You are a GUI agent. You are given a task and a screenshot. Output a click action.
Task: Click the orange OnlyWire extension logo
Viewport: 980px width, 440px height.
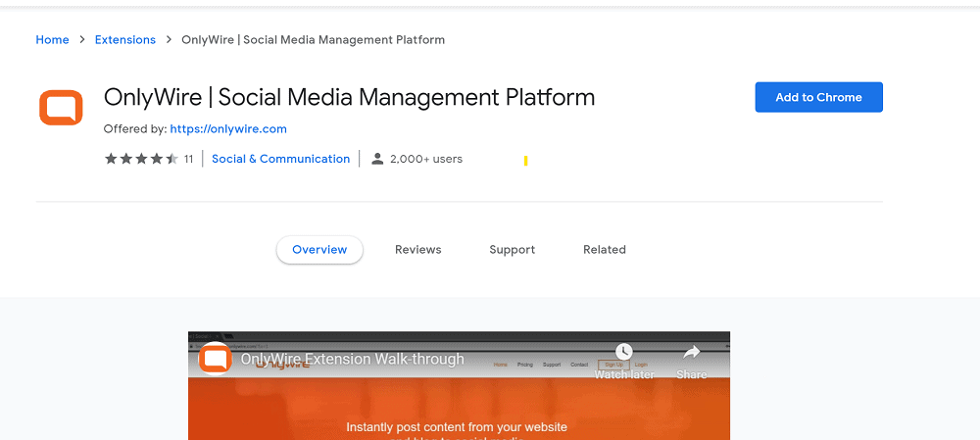coord(61,108)
